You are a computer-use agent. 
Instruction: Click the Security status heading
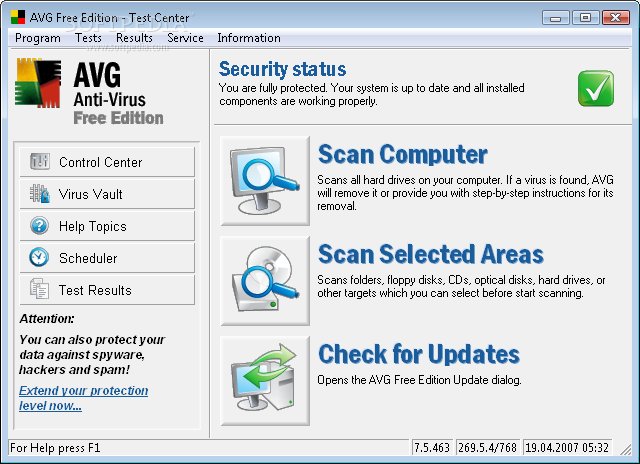(282, 69)
